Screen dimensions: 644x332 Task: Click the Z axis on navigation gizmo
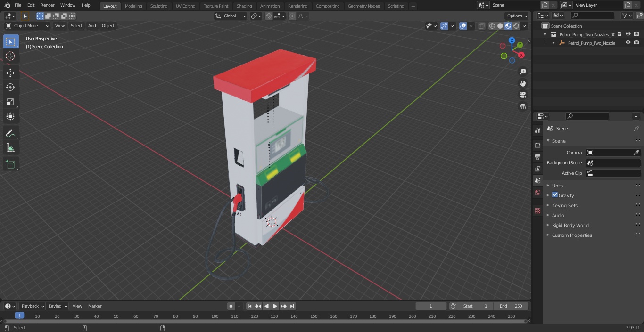point(512,40)
